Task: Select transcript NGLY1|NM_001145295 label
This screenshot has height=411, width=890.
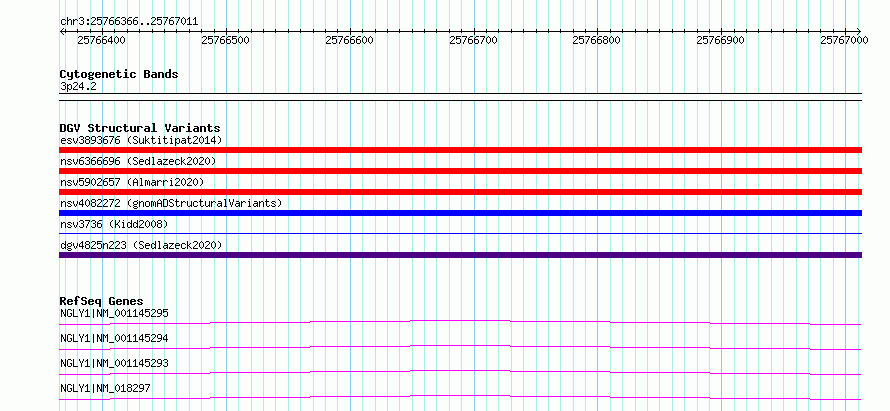Action: (114, 313)
